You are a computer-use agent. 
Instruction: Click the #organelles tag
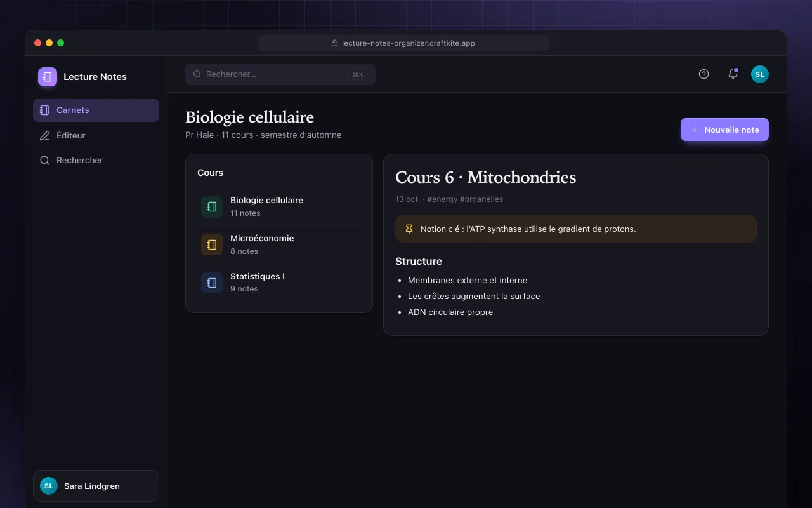tap(481, 199)
